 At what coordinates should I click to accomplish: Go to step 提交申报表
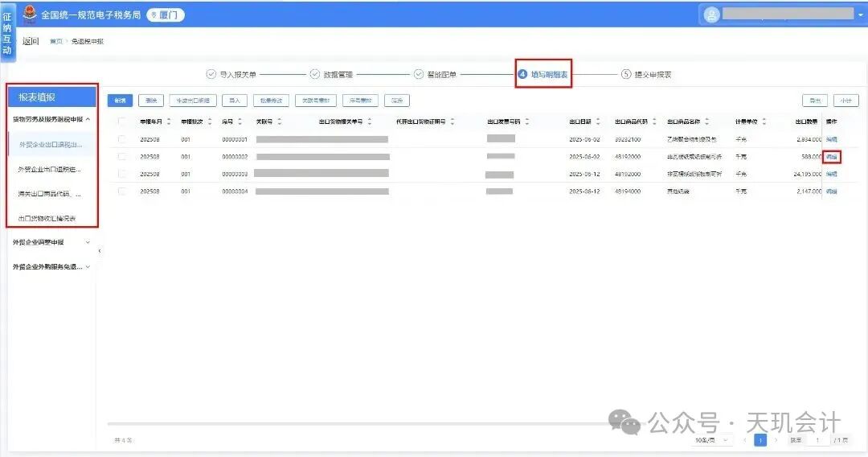646,74
